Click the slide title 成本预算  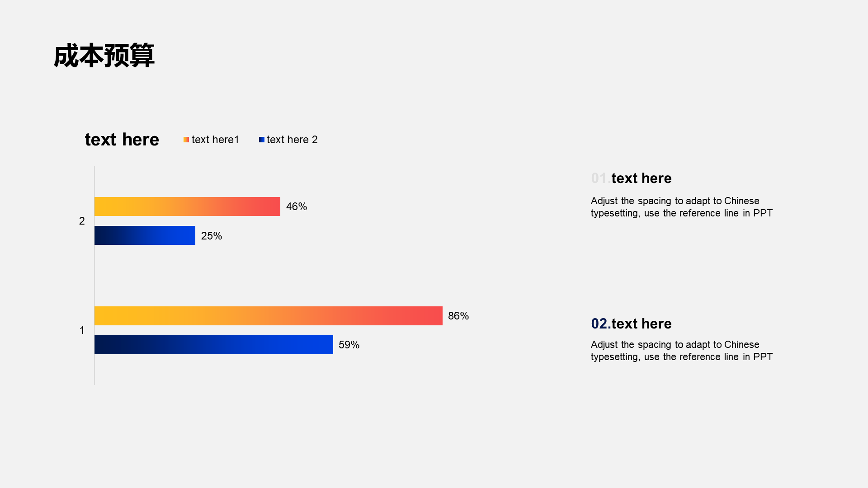(x=104, y=56)
